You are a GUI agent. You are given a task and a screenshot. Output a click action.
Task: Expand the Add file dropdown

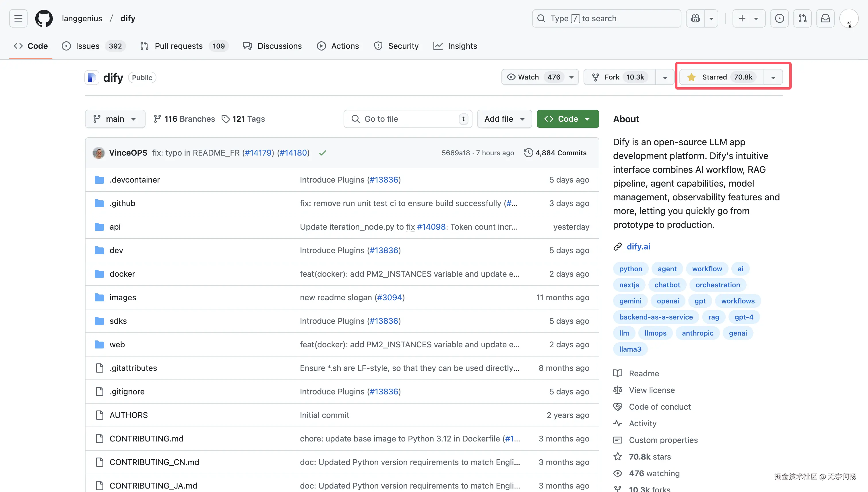point(504,119)
